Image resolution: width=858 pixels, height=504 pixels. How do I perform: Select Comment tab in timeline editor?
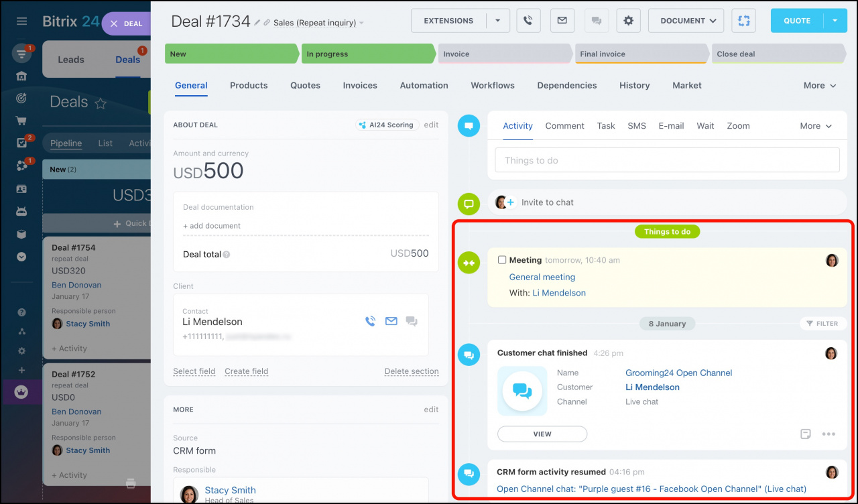[x=564, y=126]
